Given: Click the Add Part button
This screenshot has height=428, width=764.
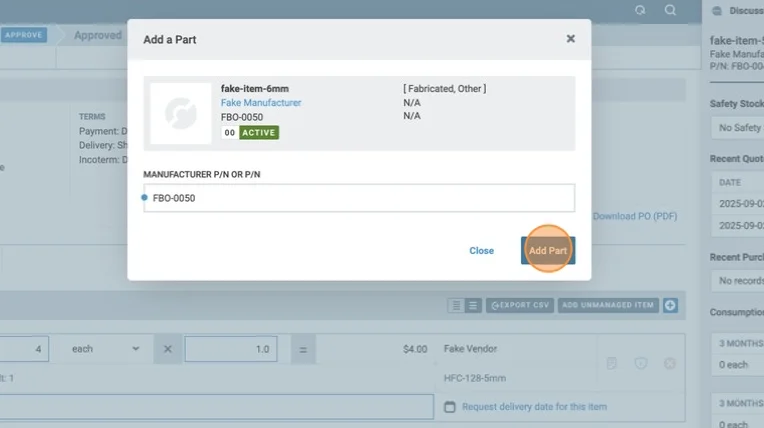Looking at the screenshot, I should [x=547, y=250].
